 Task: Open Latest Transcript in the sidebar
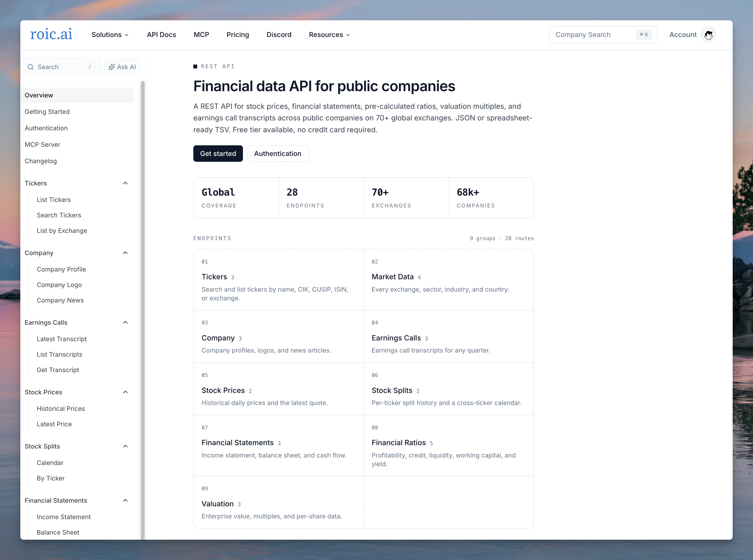point(62,339)
